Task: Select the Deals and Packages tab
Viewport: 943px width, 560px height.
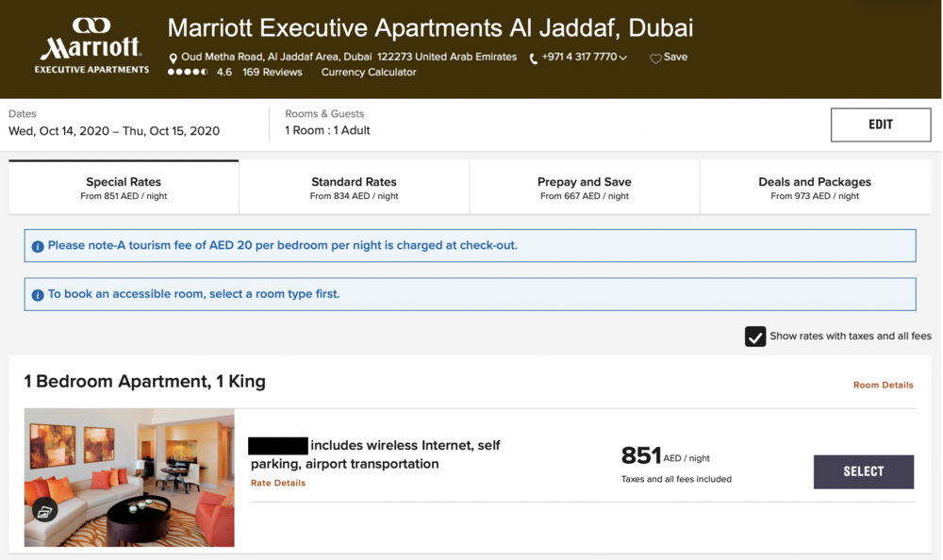Action: [815, 188]
